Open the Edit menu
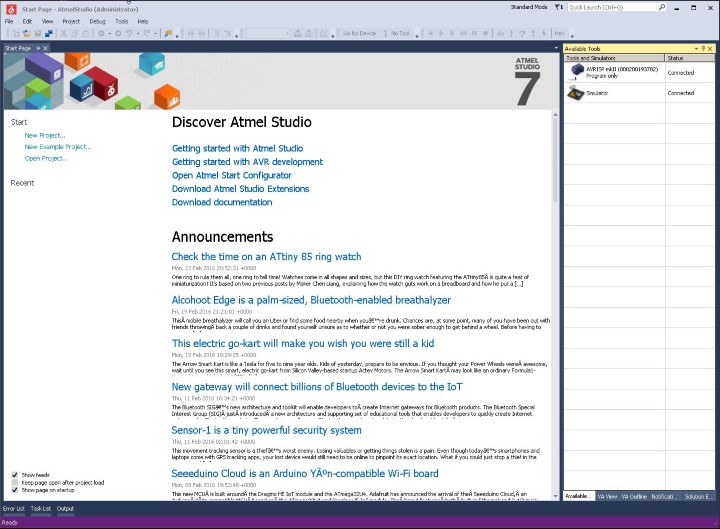The image size is (720, 529). (27, 22)
